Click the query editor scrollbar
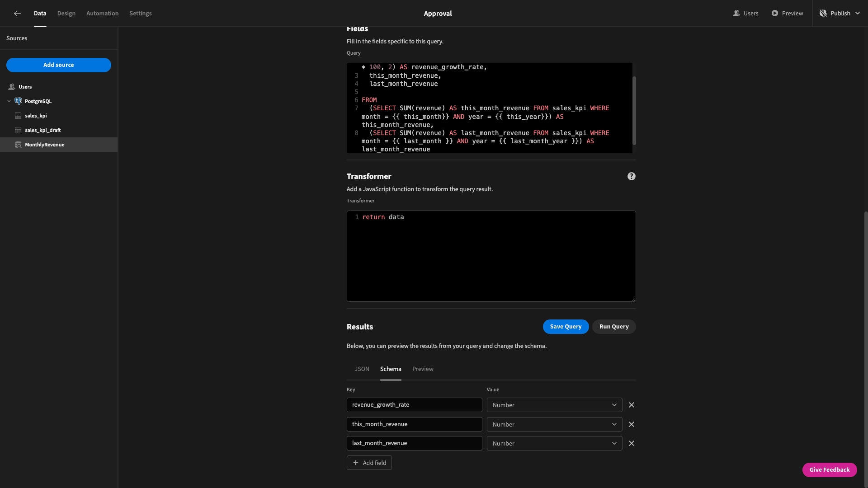 click(x=634, y=111)
